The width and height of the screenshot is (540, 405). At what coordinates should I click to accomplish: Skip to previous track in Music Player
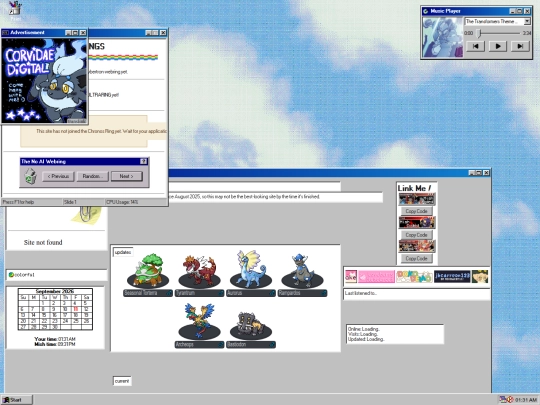pos(476,46)
